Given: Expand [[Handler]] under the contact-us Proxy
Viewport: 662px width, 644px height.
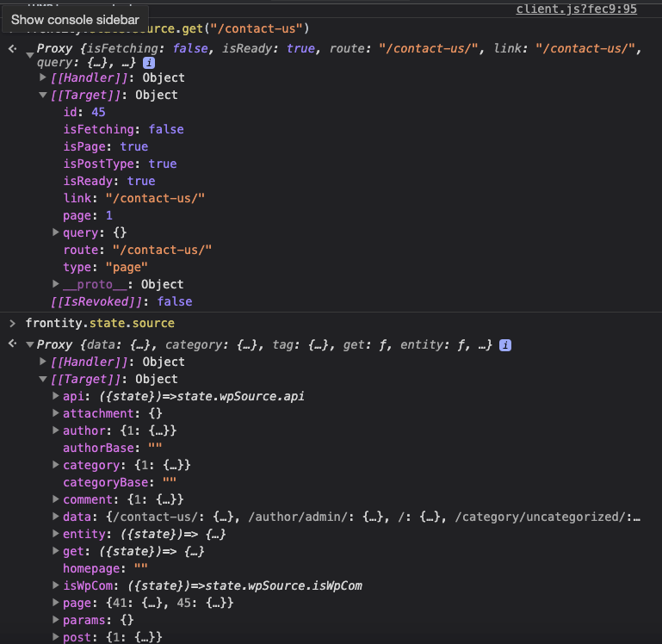Looking at the screenshot, I should point(44,77).
